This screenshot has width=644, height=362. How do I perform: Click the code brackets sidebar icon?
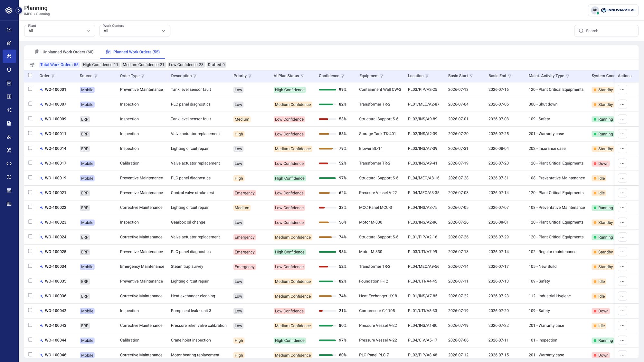pos(9,163)
